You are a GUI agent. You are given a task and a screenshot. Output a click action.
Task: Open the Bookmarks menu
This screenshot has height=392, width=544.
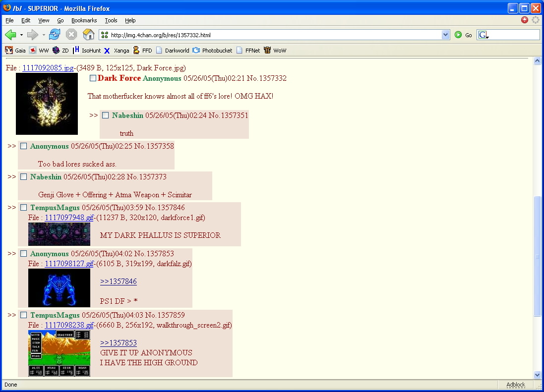(84, 20)
